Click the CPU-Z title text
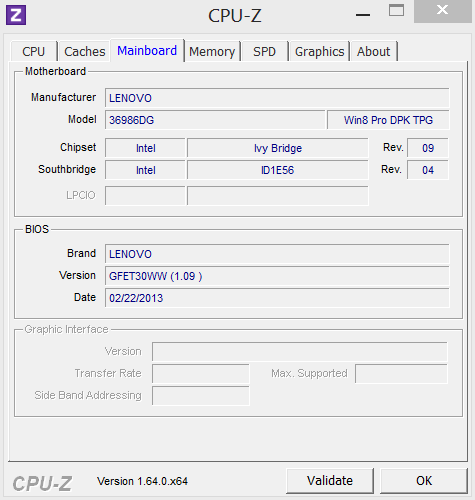The width and height of the screenshot is (475, 500). click(x=235, y=15)
